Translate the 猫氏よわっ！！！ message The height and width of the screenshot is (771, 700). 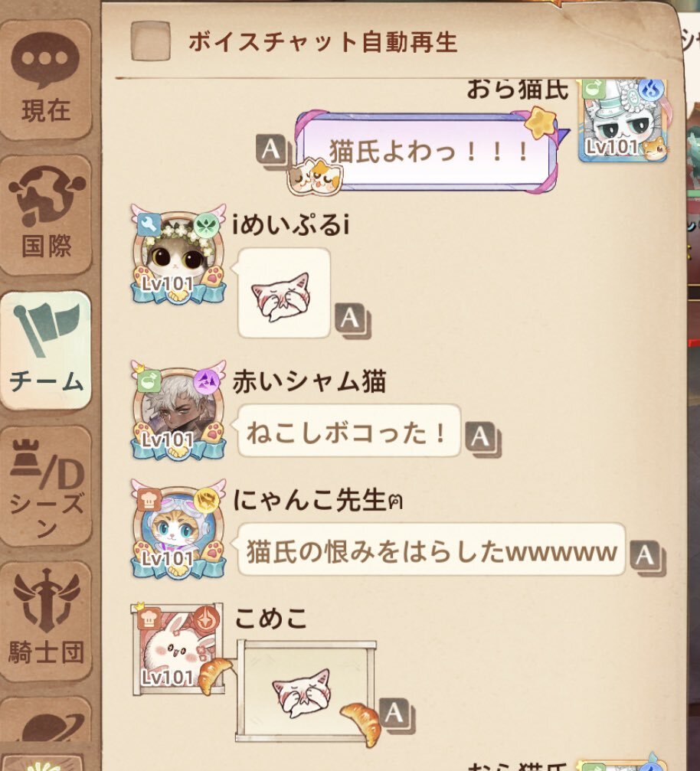[272, 151]
